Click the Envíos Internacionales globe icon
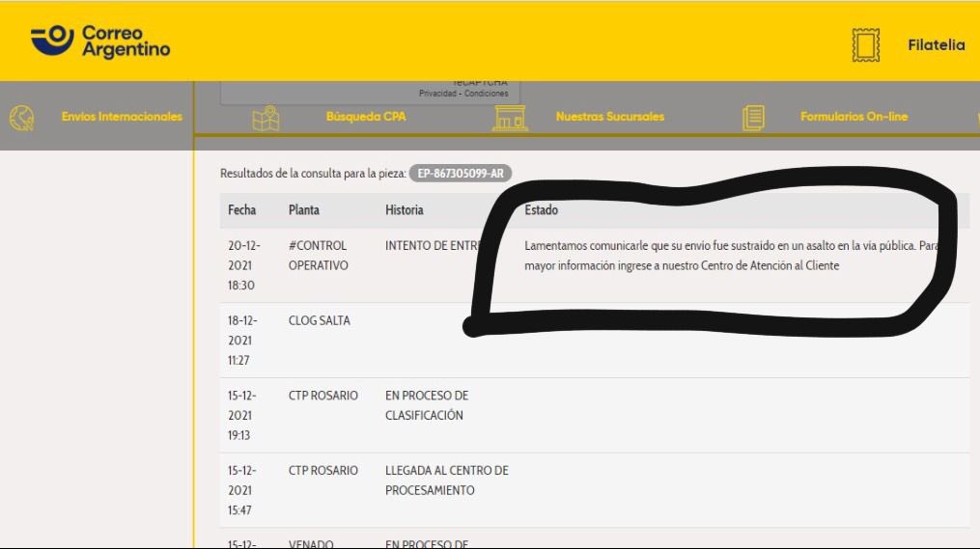Image resolution: width=980 pixels, height=549 pixels. (22, 118)
